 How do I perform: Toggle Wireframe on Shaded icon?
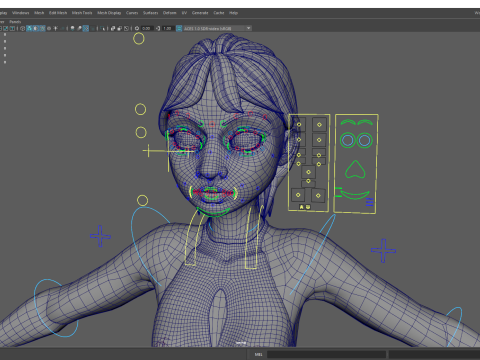point(42,28)
